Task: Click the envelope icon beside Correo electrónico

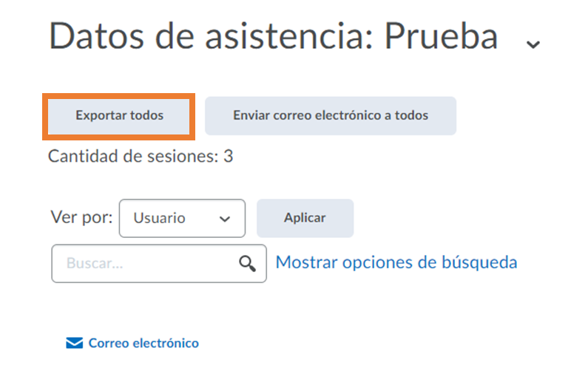Action: coord(75,343)
